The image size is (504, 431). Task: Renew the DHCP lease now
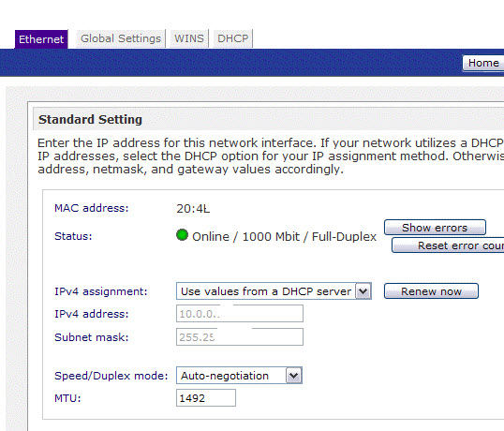pyautogui.click(x=431, y=291)
